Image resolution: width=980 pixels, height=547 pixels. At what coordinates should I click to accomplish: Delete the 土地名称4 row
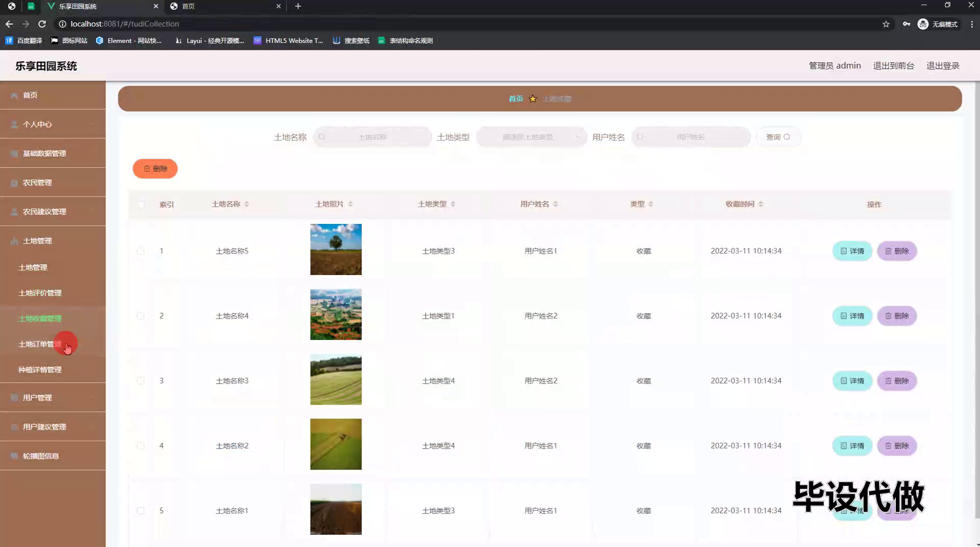point(897,316)
